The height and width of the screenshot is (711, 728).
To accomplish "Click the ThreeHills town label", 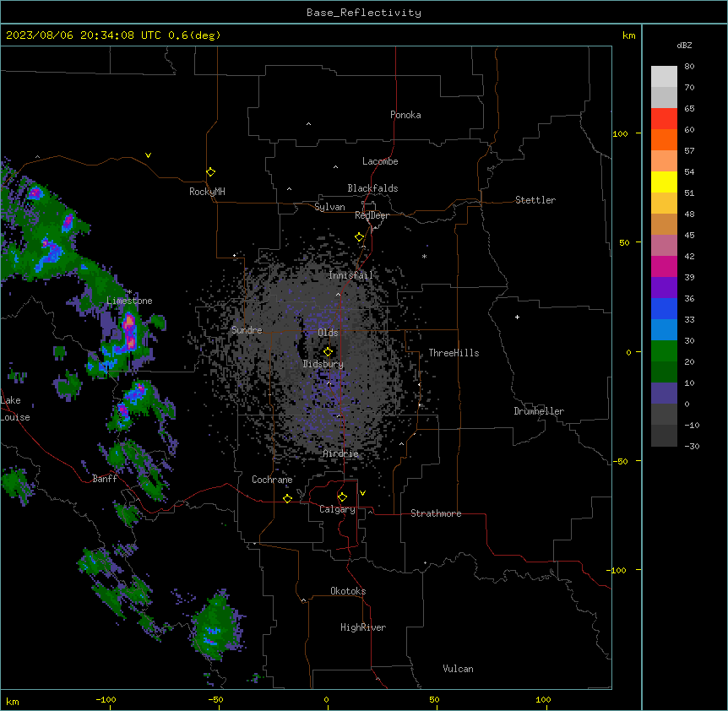I will [454, 353].
